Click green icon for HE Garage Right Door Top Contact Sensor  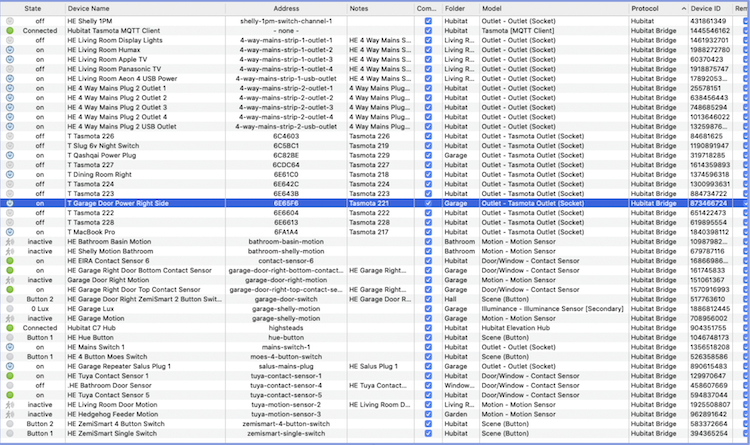point(10,289)
